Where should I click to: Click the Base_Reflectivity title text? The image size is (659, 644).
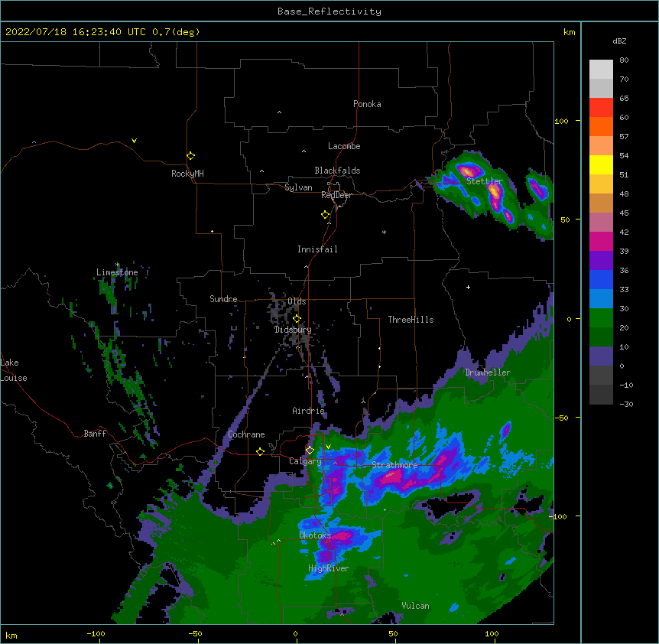tap(329, 11)
